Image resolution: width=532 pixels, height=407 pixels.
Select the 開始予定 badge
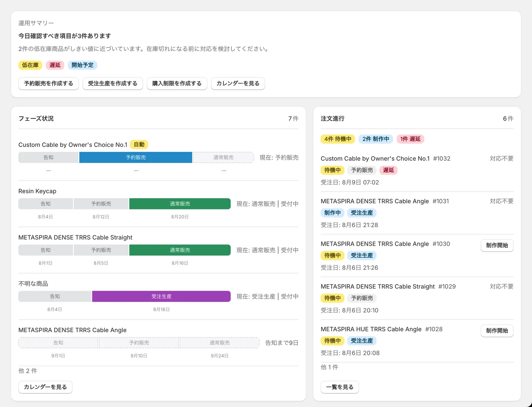click(82, 65)
